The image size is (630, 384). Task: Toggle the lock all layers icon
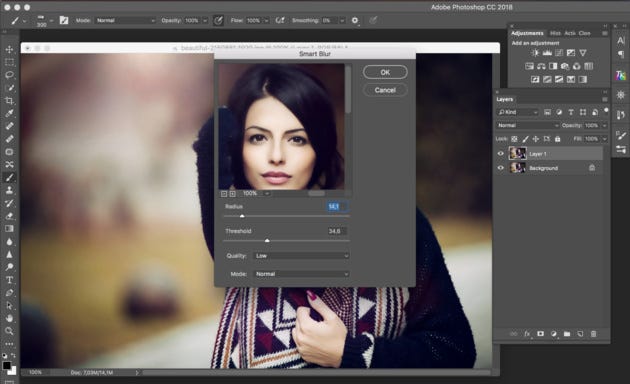click(x=557, y=139)
